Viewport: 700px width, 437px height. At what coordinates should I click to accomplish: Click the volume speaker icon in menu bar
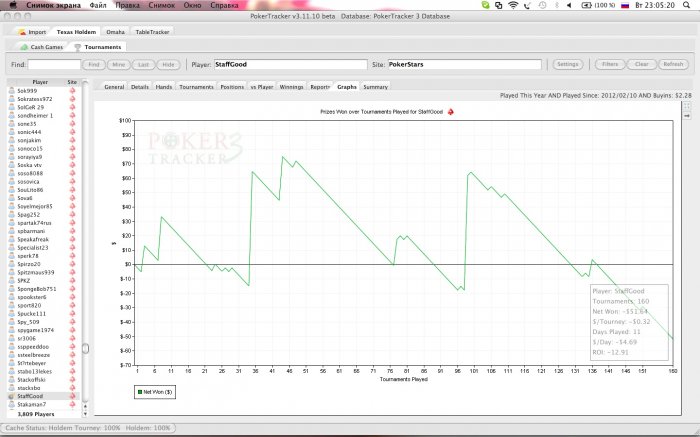pos(569,5)
